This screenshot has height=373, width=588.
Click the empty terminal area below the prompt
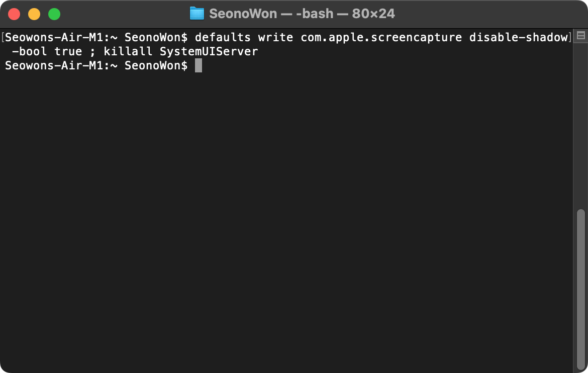coord(287,221)
